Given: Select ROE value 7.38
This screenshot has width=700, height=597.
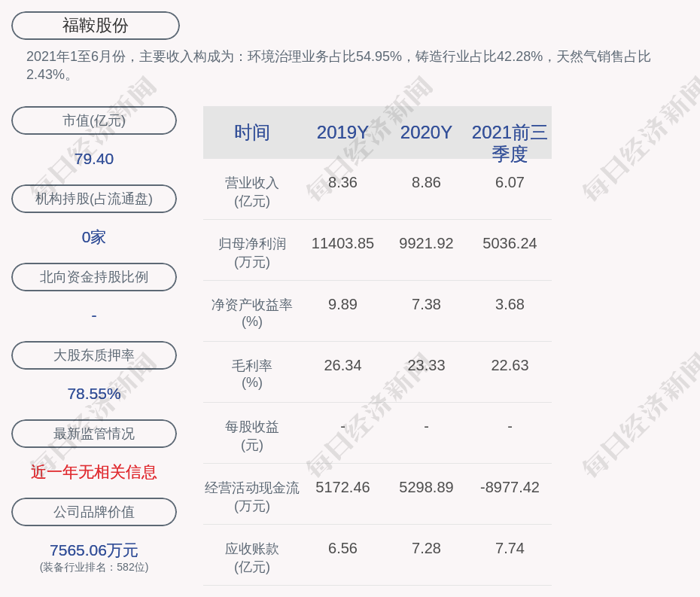Looking at the screenshot, I should [426, 305].
